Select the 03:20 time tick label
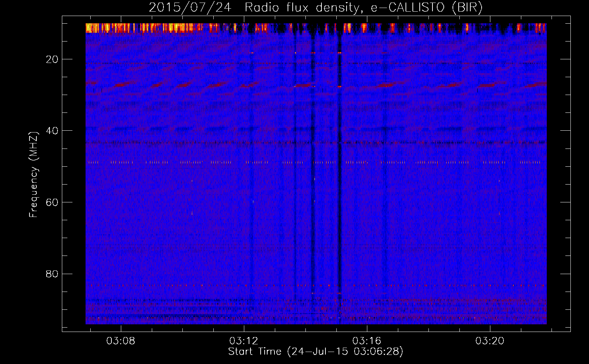Screen dimensions: 589x364 coord(490,341)
